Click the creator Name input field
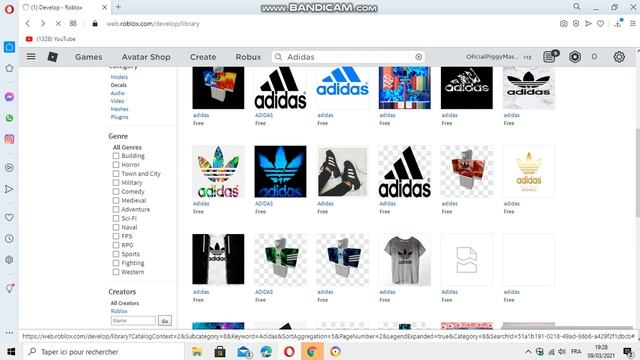The image size is (640, 360). pyautogui.click(x=133, y=321)
